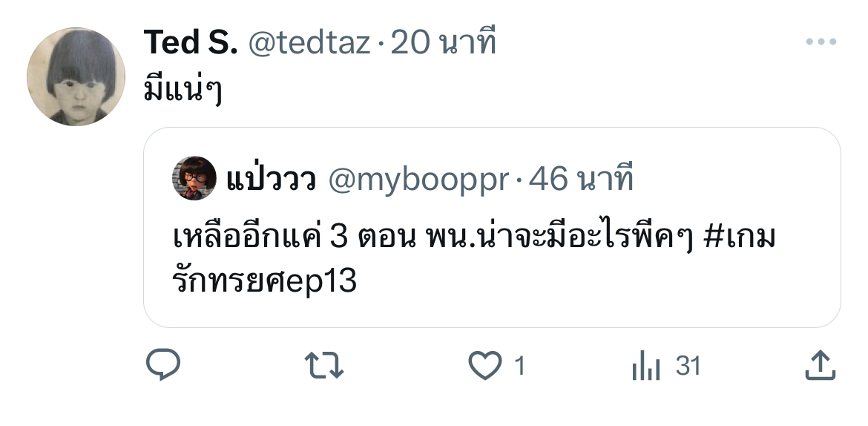Open view analytics bar chart icon

(x=646, y=366)
